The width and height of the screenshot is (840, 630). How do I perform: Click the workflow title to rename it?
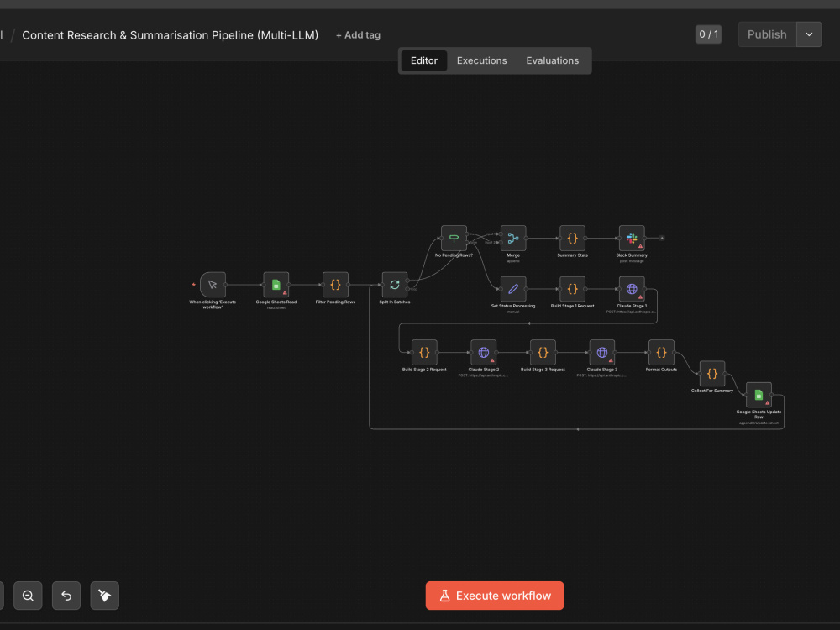tap(170, 35)
